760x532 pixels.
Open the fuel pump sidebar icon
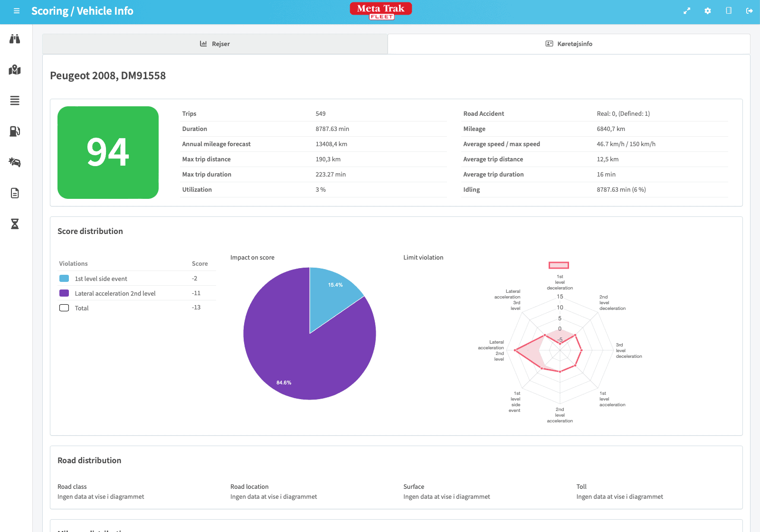15,131
